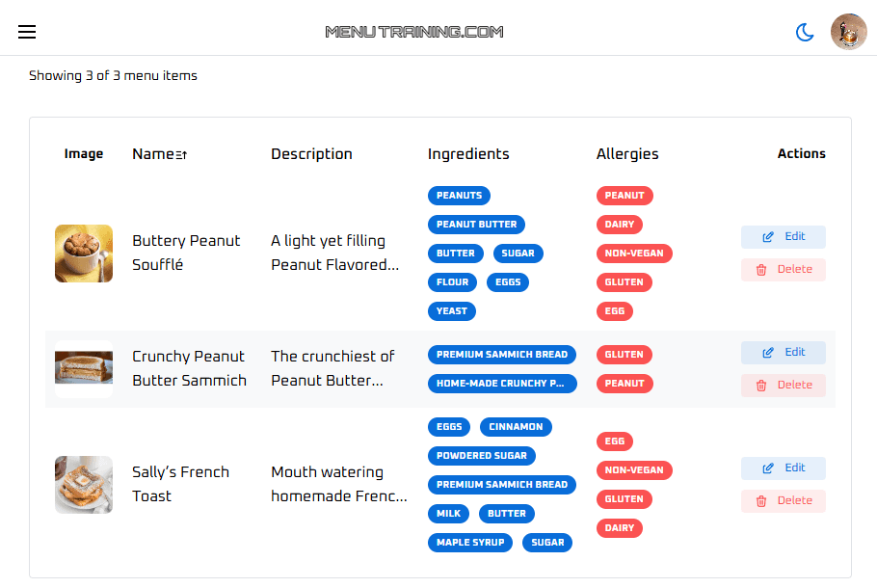Viewport: 877px width, 588px height.
Task: Toggle dark mode with moon icon
Action: [x=805, y=32]
